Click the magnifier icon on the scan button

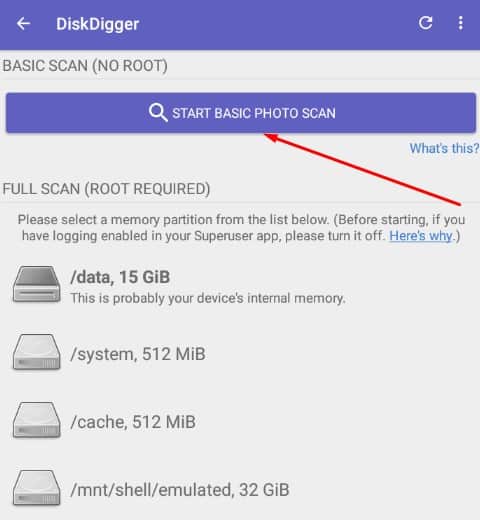pos(158,112)
